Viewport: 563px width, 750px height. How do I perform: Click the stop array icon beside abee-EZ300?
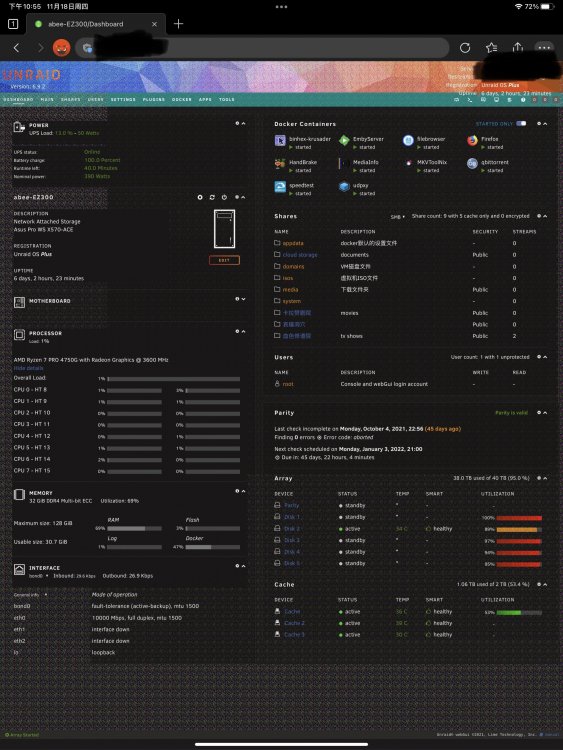point(200,197)
